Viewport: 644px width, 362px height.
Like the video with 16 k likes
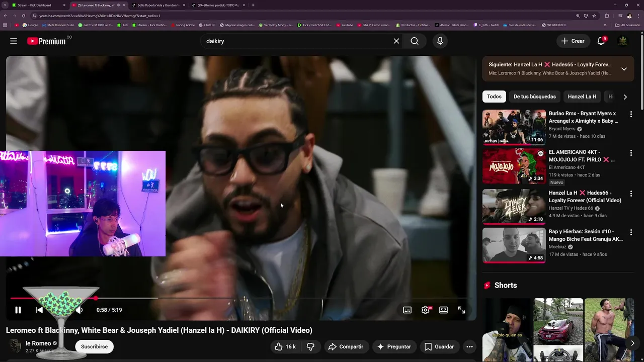coord(285,347)
